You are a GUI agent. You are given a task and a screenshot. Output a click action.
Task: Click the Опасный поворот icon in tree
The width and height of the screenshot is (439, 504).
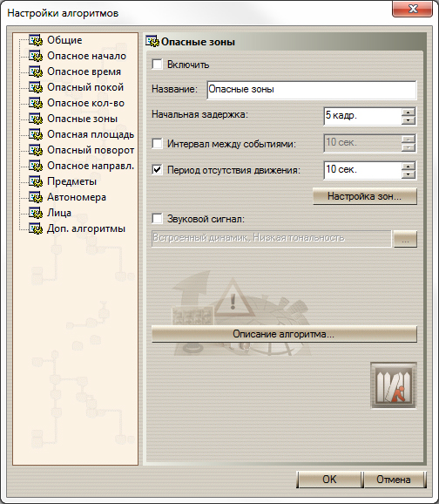(x=36, y=150)
